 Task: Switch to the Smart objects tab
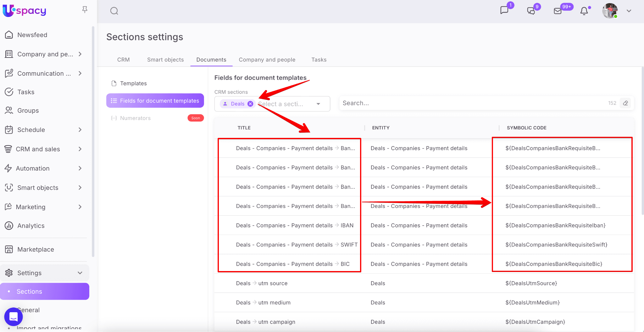(165, 60)
